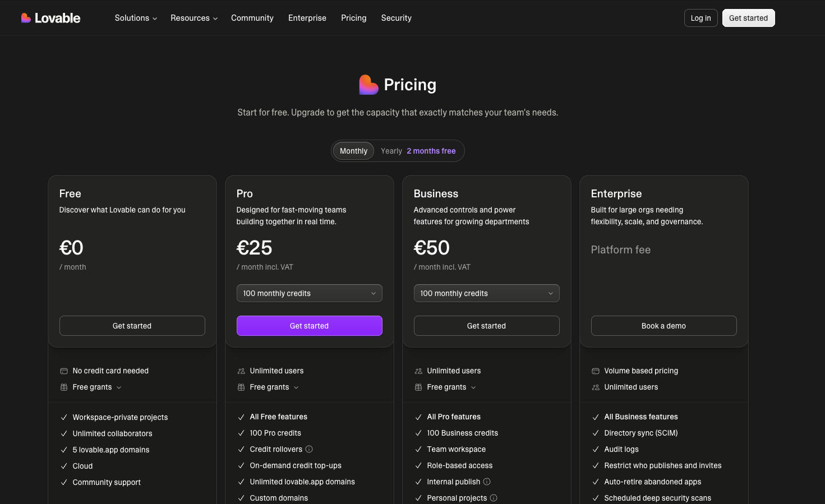Click the gift icon beside Pro Free grants

(241, 387)
